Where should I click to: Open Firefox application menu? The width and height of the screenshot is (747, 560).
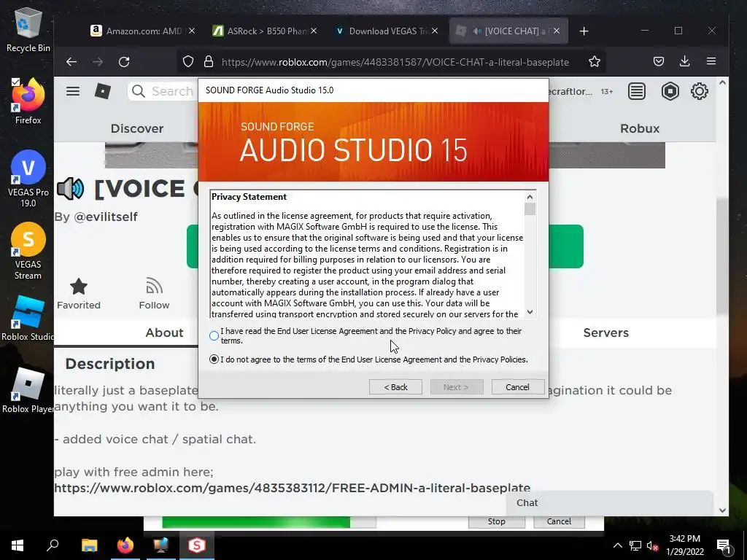[x=711, y=61]
